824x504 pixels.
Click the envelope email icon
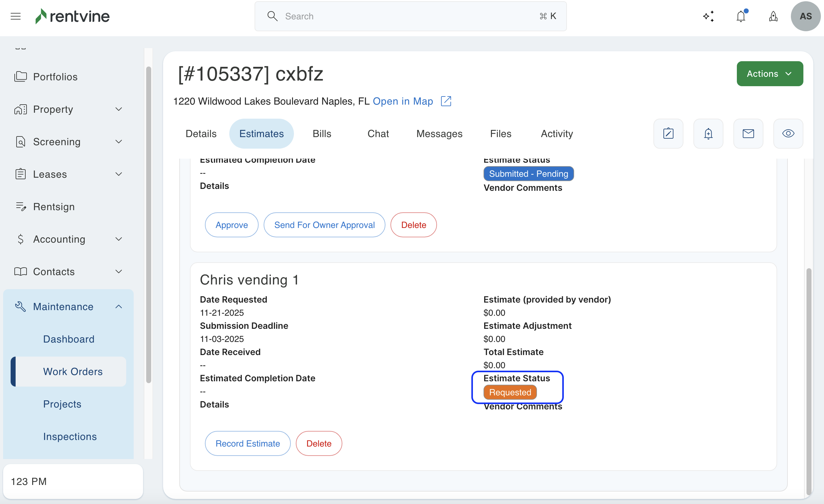tap(748, 134)
